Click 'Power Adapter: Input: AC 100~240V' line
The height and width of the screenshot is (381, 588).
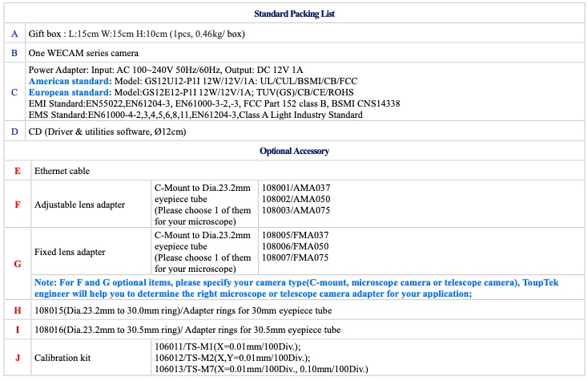coord(166,70)
